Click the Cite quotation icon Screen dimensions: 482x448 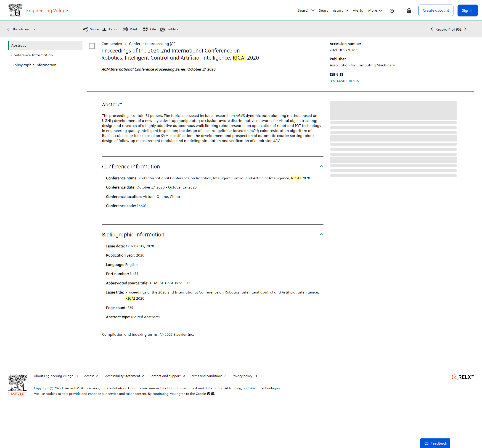(146, 29)
